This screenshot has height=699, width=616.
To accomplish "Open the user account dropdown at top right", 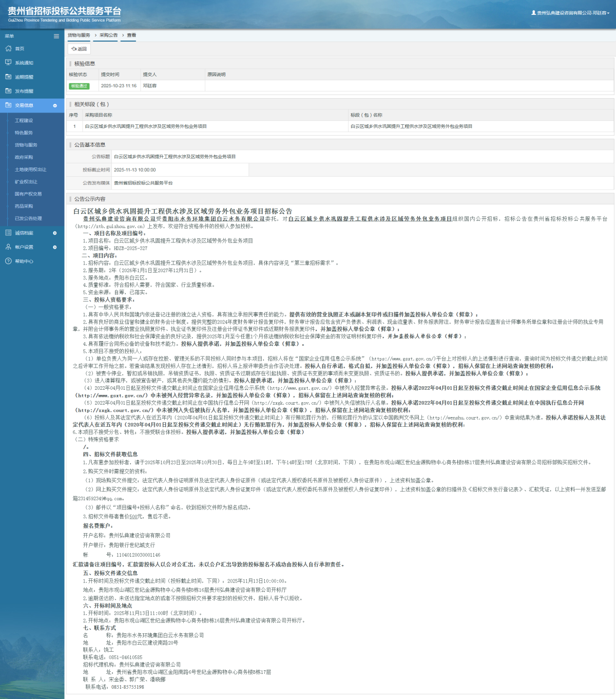I will point(570,13).
